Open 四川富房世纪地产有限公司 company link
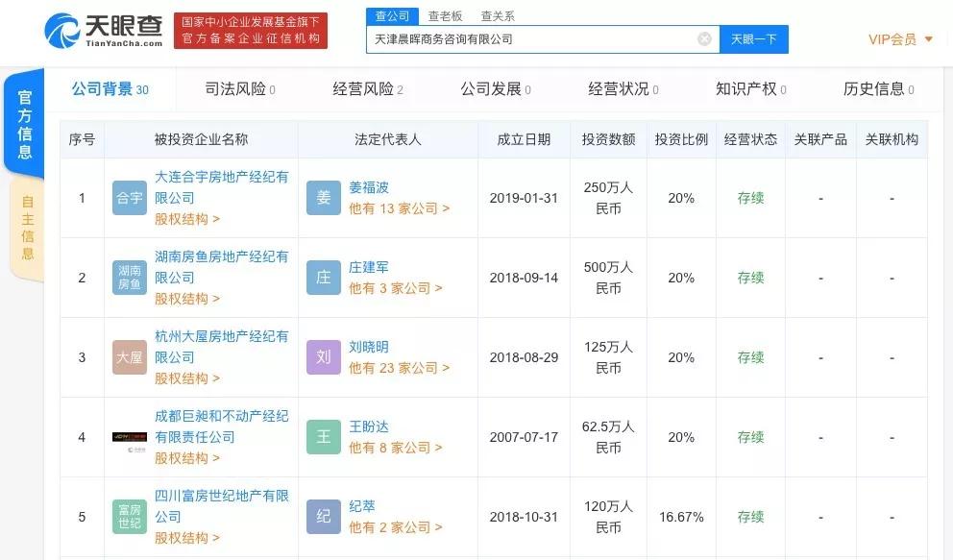The image size is (953, 560). pyautogui.click(x=221, y=506)
